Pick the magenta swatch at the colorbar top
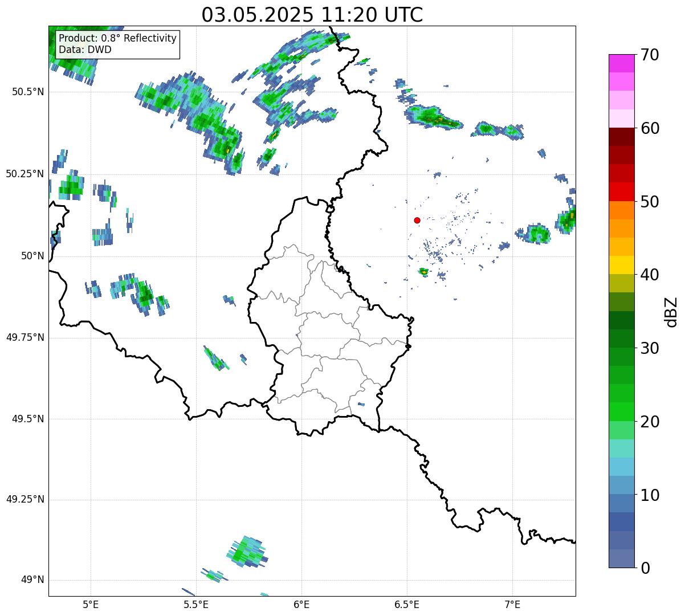685x616 pixels. (x=622, y=63)
